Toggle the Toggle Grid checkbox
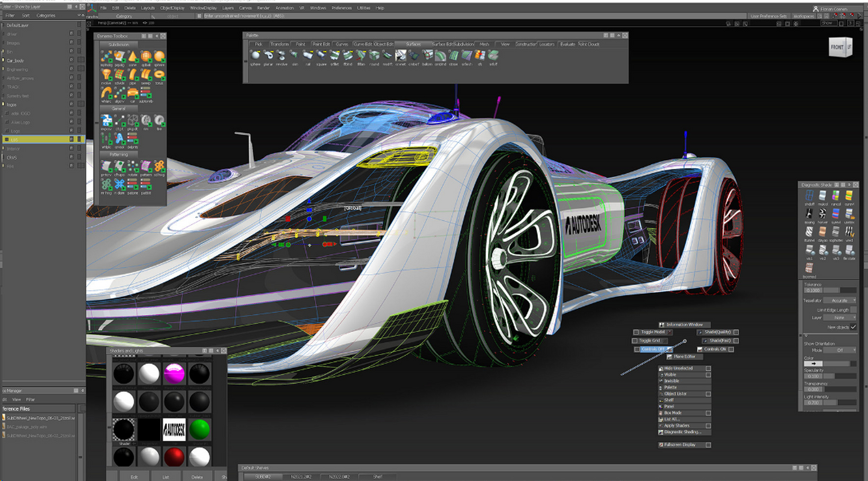The width and height of the screenshot is (868, 481). 635,341
